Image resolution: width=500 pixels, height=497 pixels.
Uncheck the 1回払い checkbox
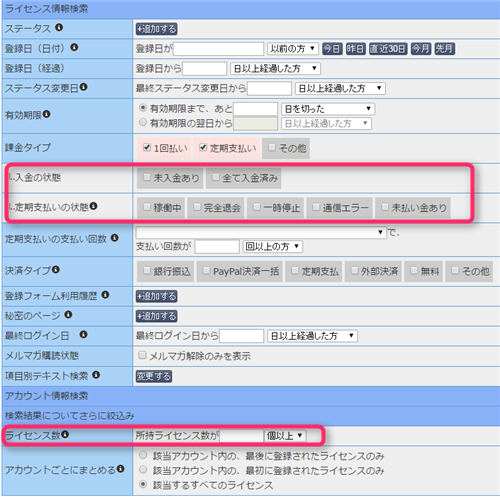(x=147, y=147)
